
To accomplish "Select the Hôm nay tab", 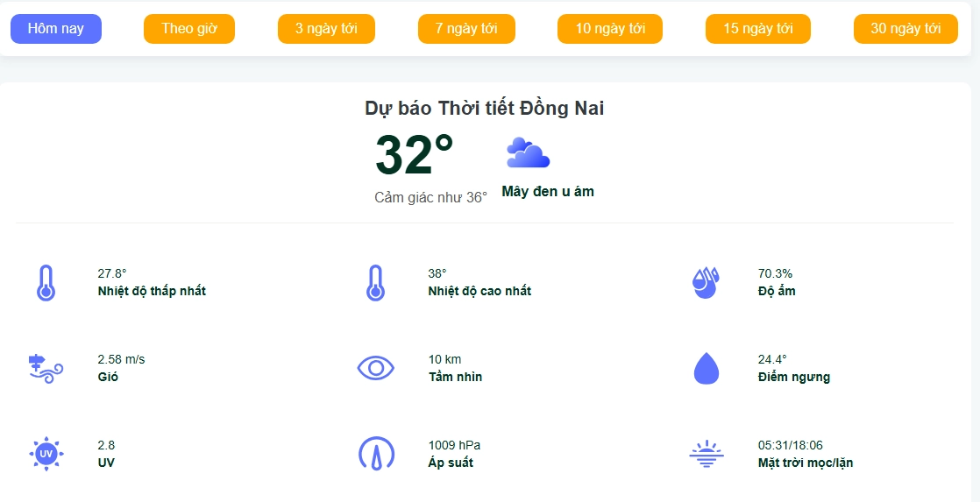I will click(x=56, y=29).
